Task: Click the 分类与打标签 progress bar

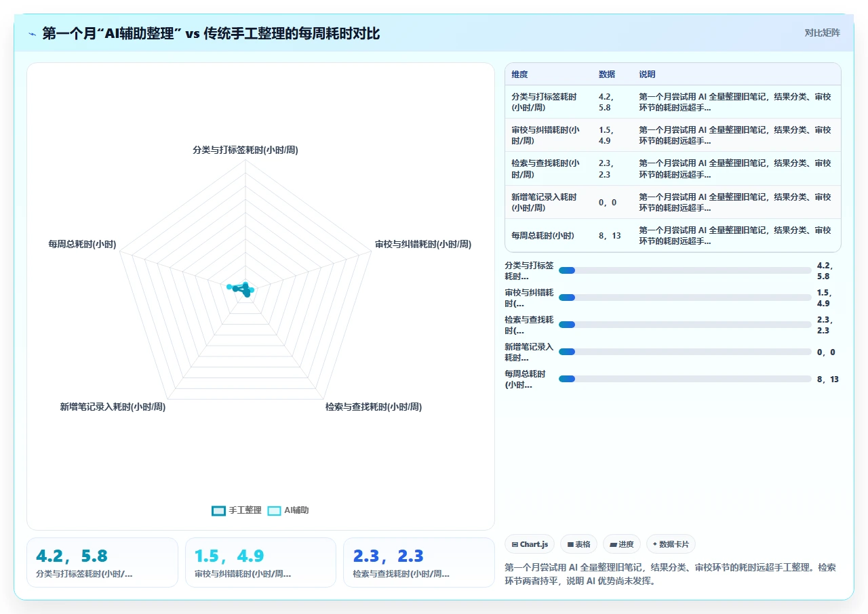Action: (685, 270)
